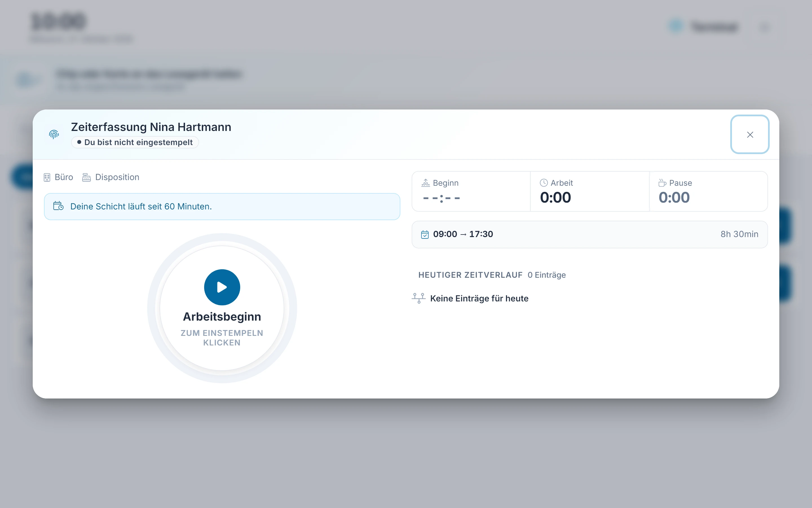Screen dimensions: 812x508
Task: Click the Disposition department icon
Action: (x=87, y=178)
